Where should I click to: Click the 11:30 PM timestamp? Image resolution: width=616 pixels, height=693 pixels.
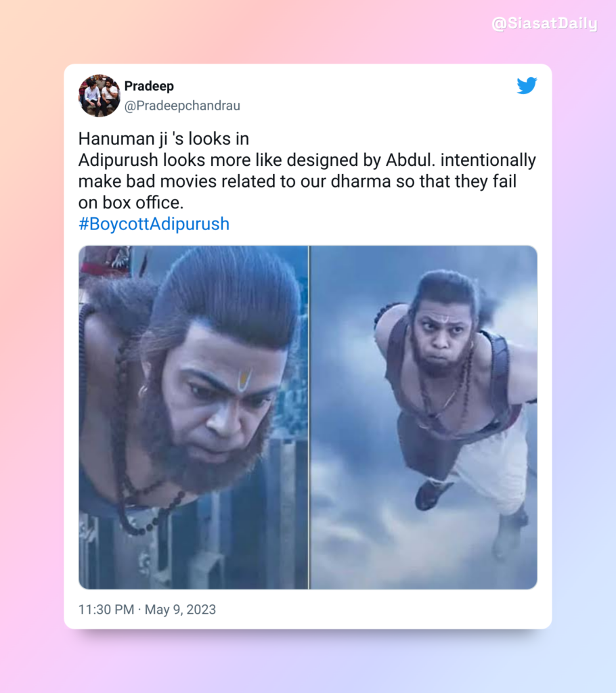[106, 610]
